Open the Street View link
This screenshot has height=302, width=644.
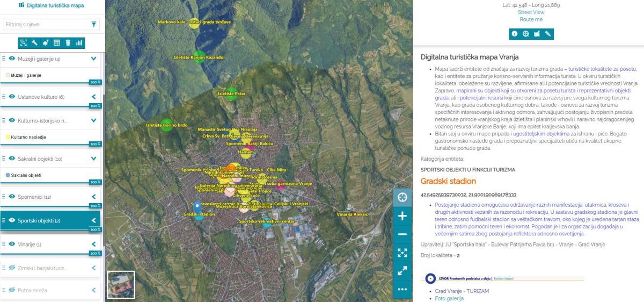531,12
